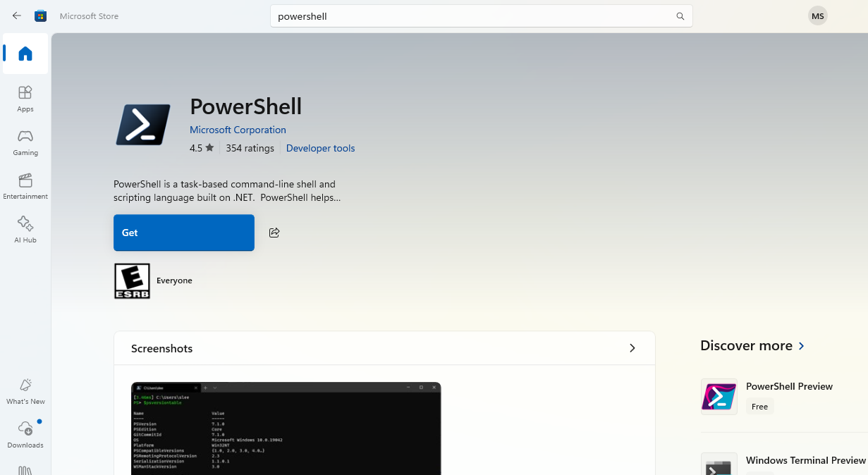
Task: Go back with the navigation arrow
Action: [16, 15]
